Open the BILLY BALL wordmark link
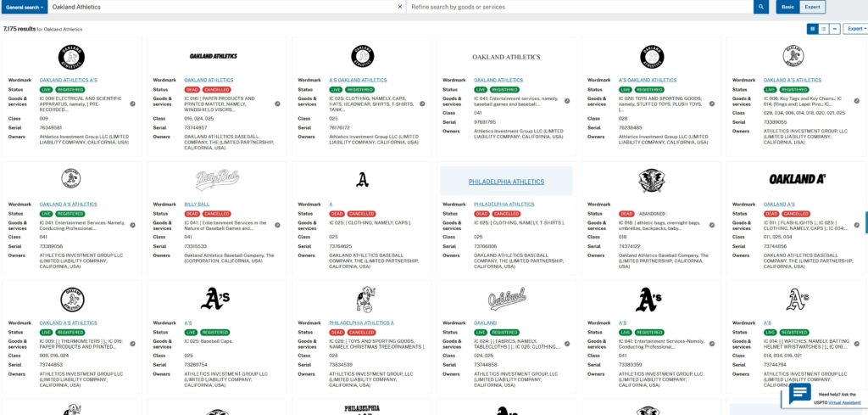868x415 pixels. [x=197, y=204]
